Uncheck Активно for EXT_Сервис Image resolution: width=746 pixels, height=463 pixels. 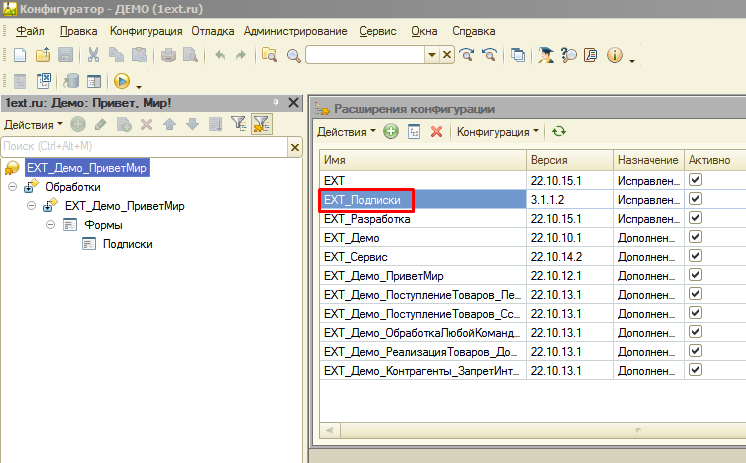(x=695, y=256)
